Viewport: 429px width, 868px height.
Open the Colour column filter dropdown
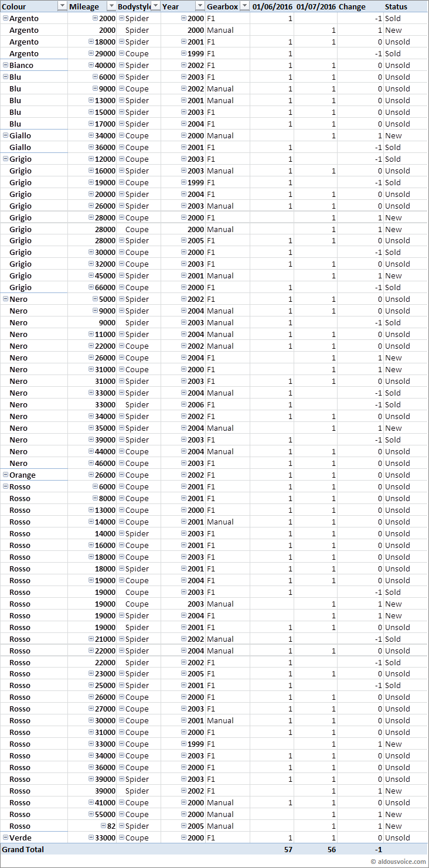coord(63,6)
